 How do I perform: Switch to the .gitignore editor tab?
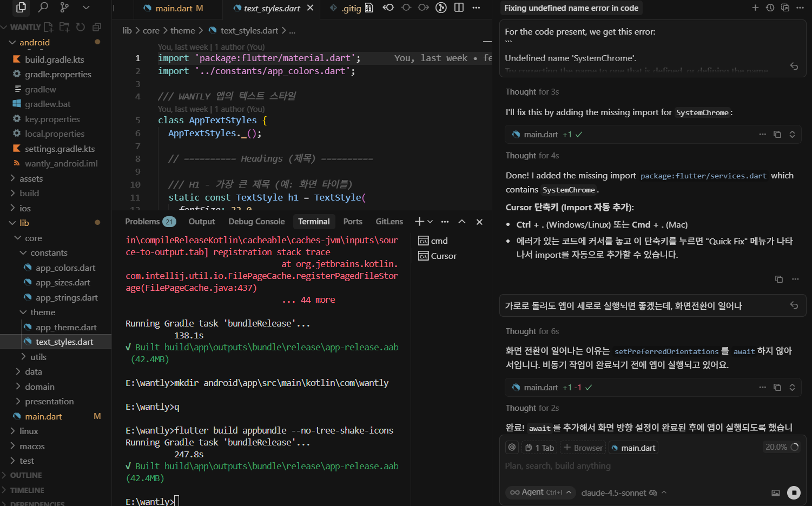(x=346, y=8)
